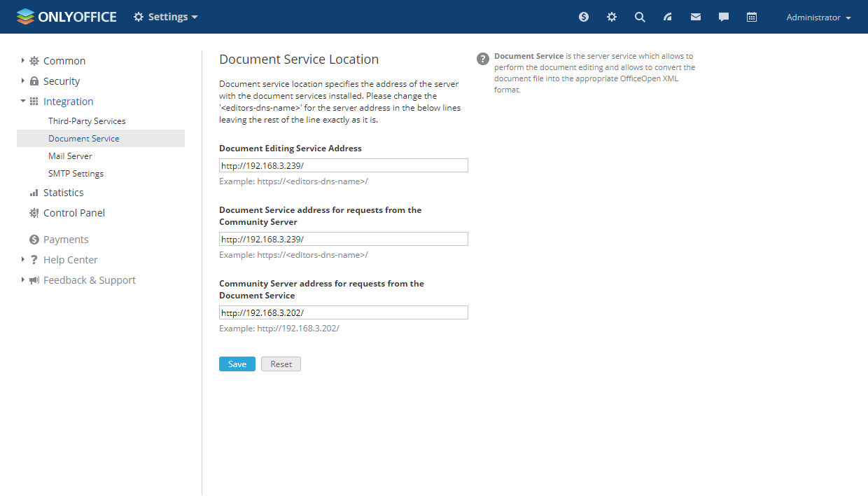Expand the Help Center section
The image size is (868, 496).
coord(22,259)
